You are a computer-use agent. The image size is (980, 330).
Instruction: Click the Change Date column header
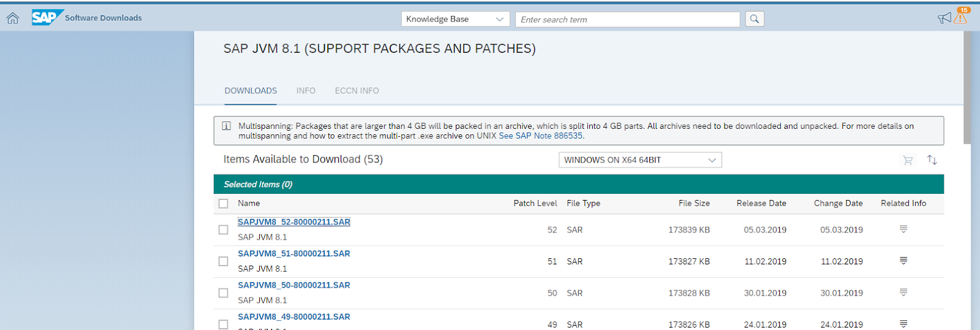(x=838, y=203)
